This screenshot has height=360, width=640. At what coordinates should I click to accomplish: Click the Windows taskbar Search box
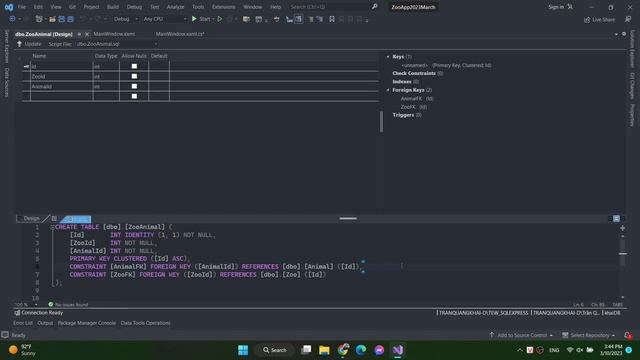(x=275, y=350)
